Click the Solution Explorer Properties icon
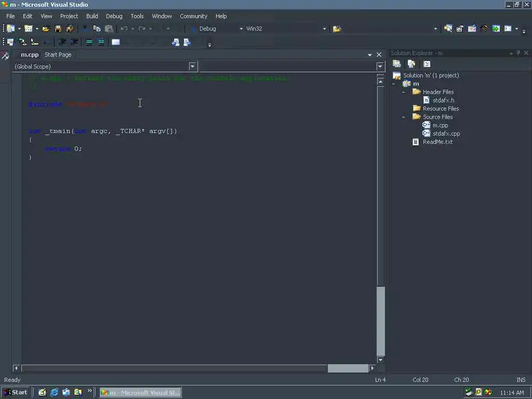This screenshot has width=532, height=399. [x=396, y=64]
